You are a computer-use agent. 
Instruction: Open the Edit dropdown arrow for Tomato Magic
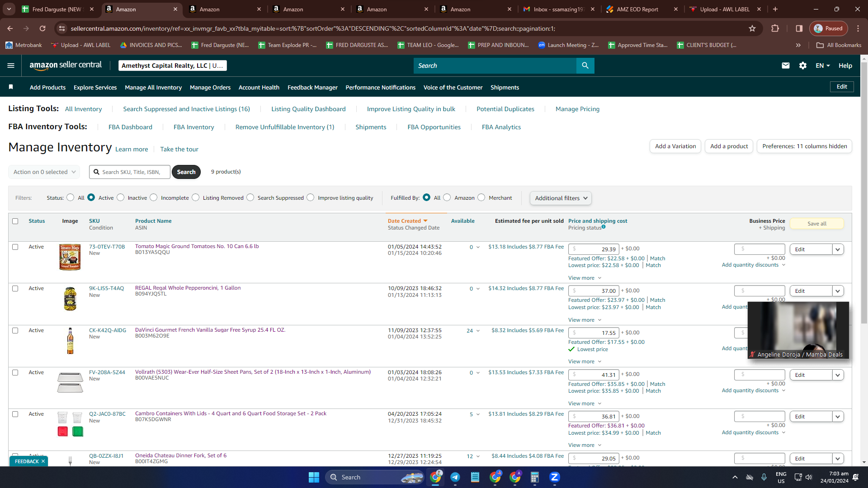click(x=838, y=249)
